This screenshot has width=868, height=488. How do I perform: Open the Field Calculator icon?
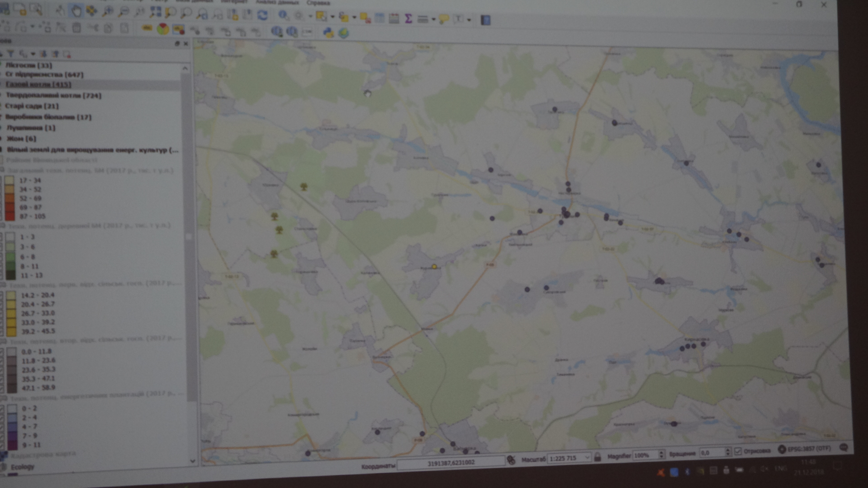click(x=394, y=18)
